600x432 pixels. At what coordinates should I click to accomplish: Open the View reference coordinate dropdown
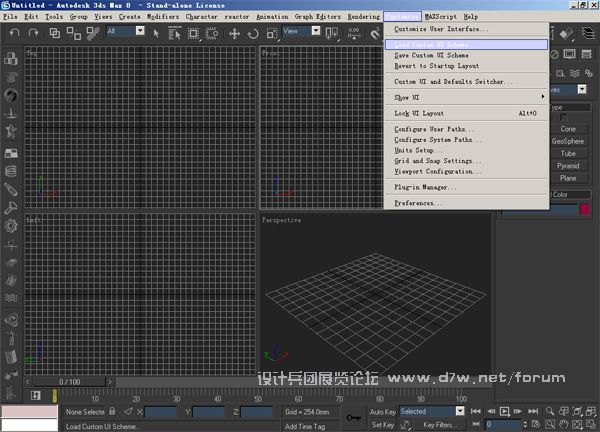pos(316,31)
